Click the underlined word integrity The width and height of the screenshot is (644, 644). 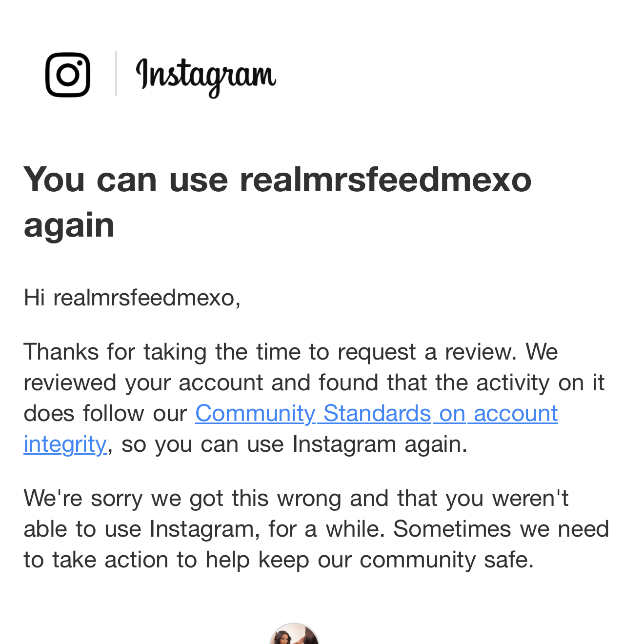(x=65, y=444)
